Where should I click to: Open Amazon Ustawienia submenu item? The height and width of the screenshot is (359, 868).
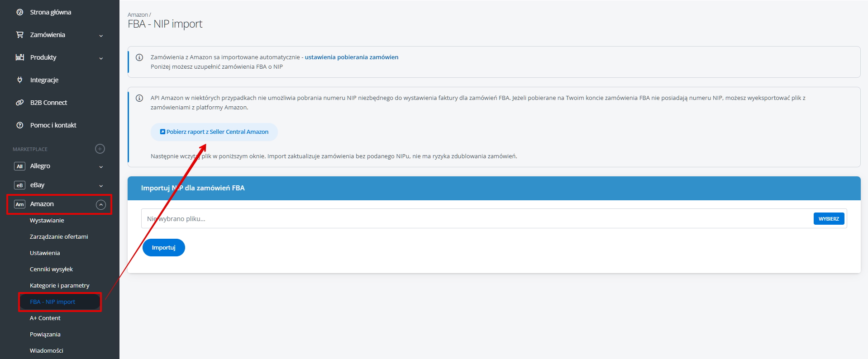pos(45,253)
